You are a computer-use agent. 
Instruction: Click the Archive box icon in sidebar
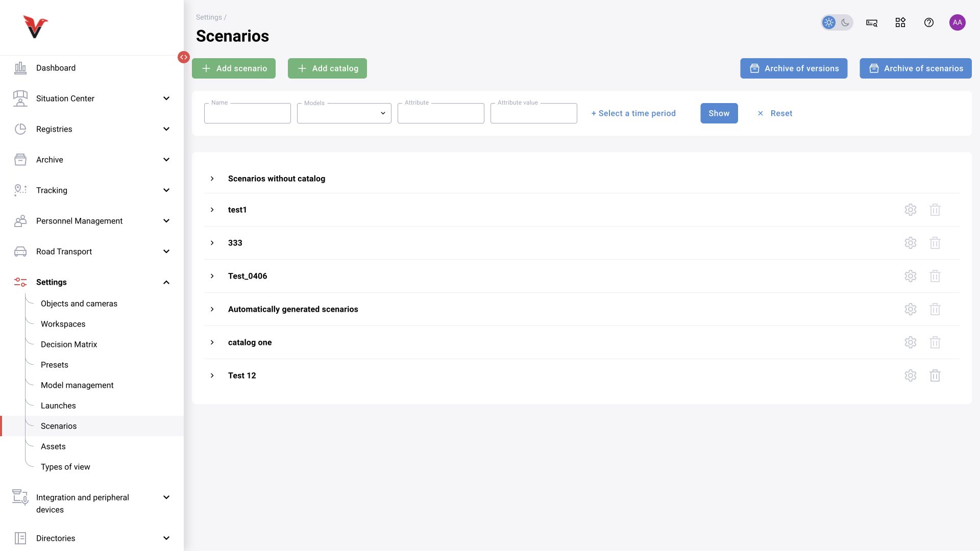click(20, 160)
